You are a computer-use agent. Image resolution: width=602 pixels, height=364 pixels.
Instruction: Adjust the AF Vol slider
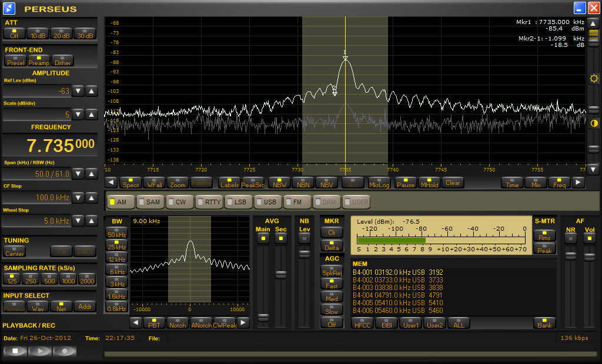point(589,257)
